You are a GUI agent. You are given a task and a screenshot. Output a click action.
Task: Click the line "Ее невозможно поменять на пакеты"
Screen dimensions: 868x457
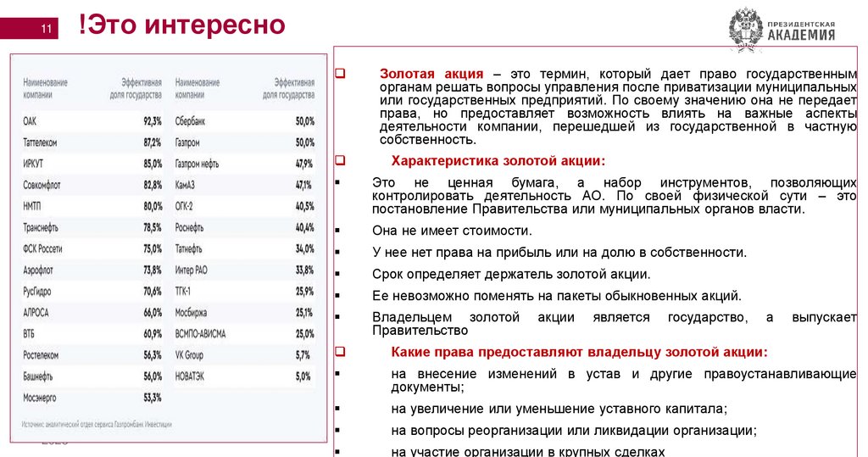[556, 296]
